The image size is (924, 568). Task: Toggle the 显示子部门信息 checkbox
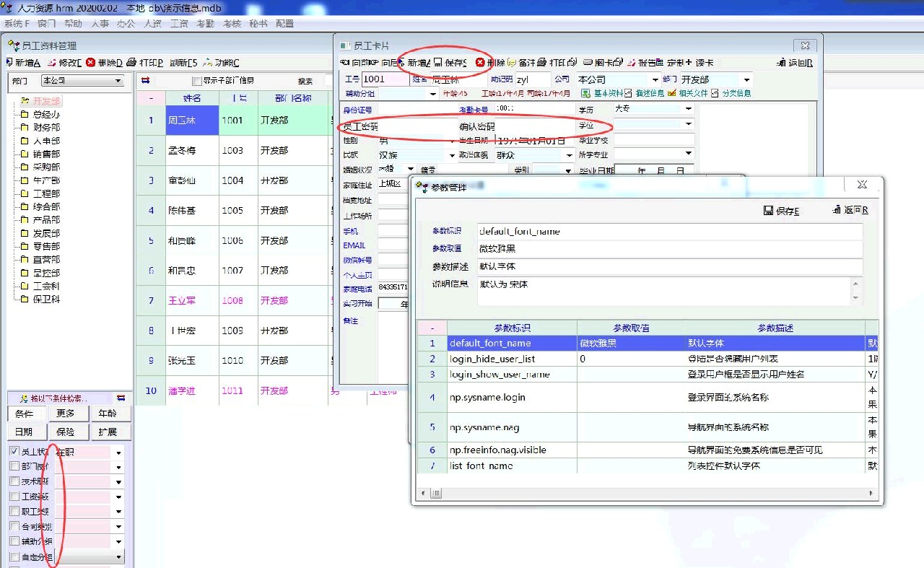(x=197, y=81)
